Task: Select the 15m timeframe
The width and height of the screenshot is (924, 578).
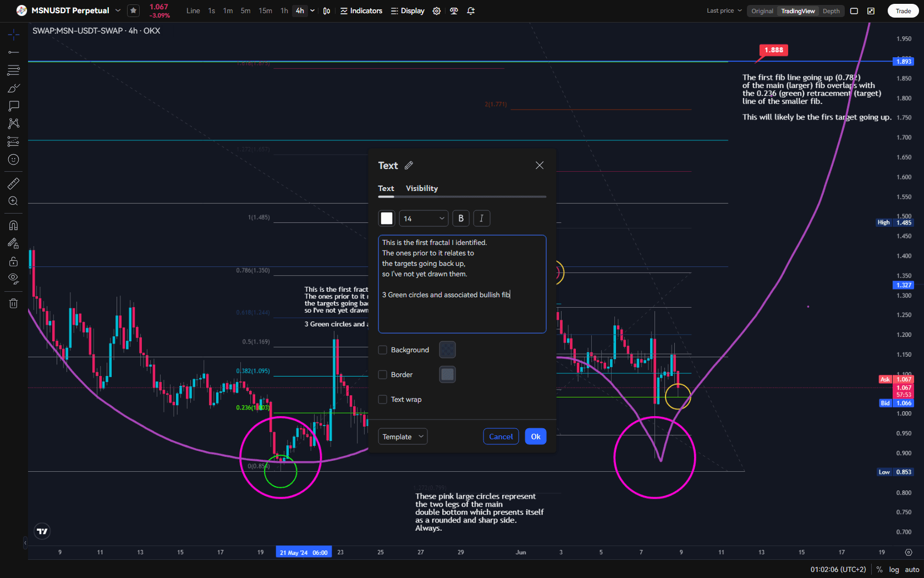Action: coord(265,11)
